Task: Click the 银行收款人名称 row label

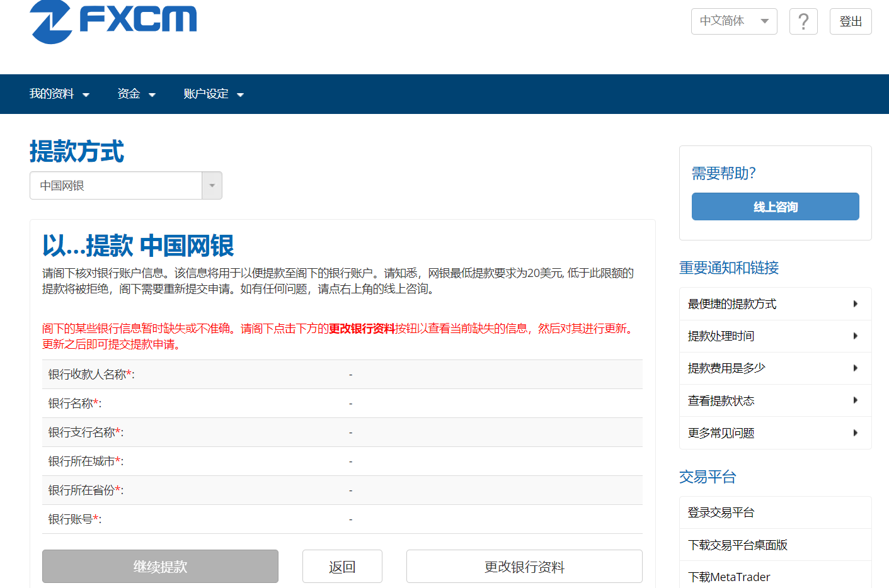Action: coord(91,375)
